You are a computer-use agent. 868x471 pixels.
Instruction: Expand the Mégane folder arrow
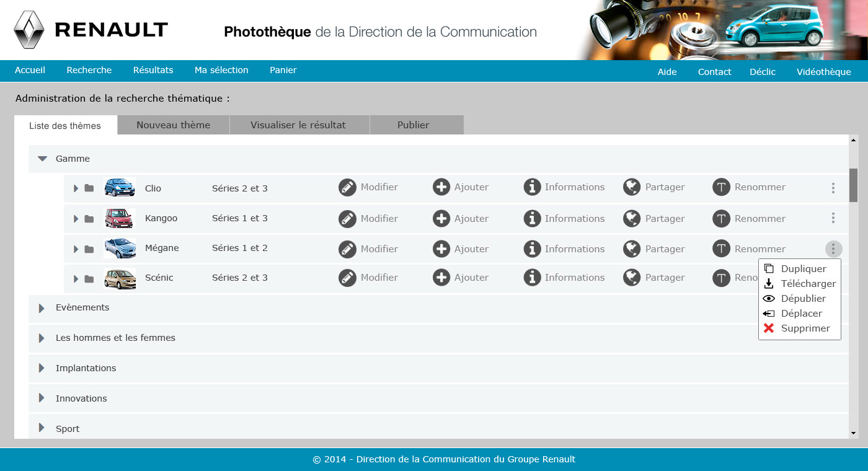[76, 249]
